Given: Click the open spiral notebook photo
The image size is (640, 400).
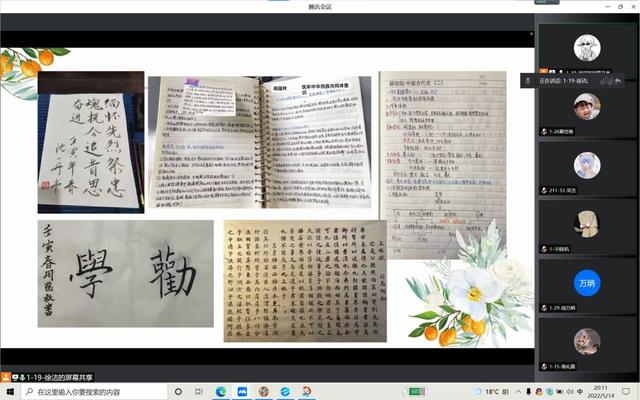Looking at the screenshot, I should [259, 140].
